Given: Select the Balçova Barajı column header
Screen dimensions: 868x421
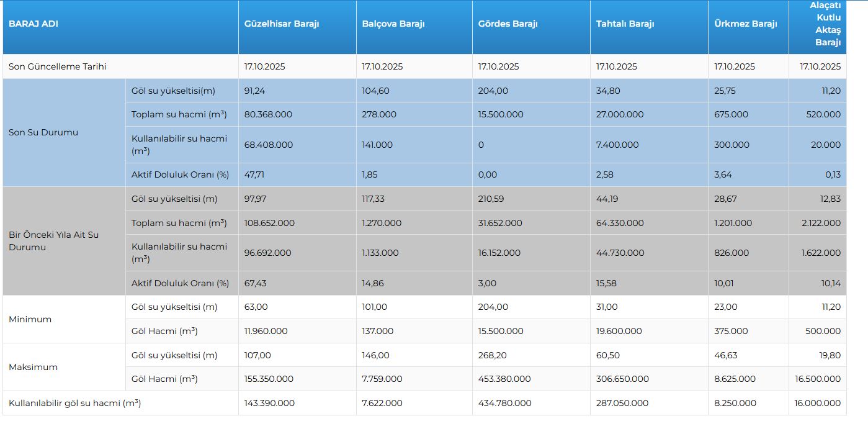Looking at the screenshot, I should 393,24.
